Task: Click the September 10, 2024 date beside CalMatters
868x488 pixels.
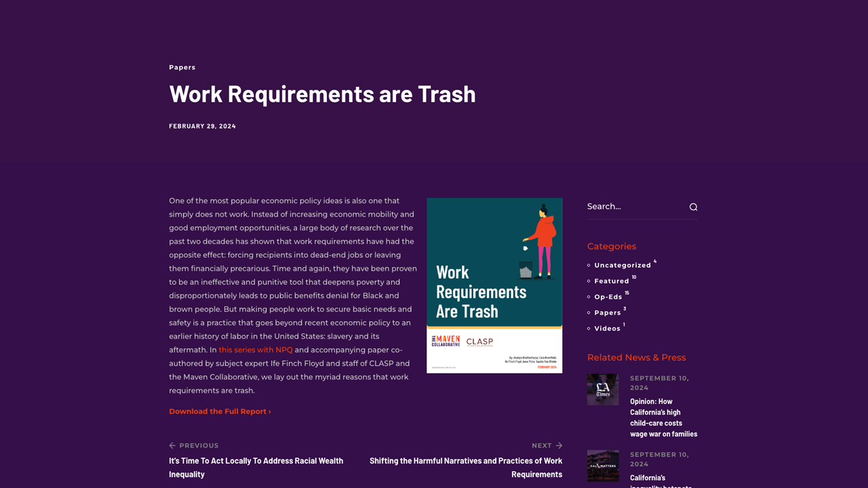Action: click(x=659, y=460)
